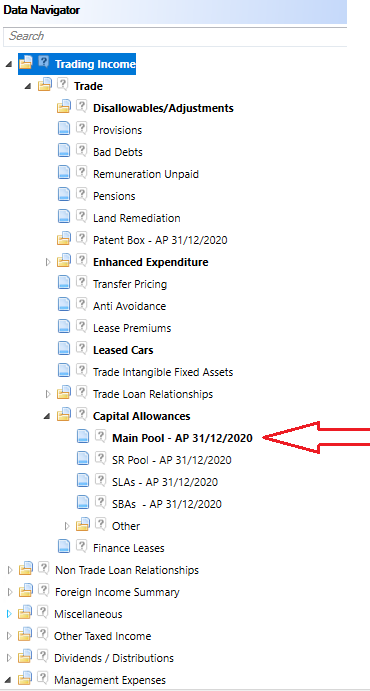Click help icon beside SBAs
370x691 pixels.
(x=101, y=502)
